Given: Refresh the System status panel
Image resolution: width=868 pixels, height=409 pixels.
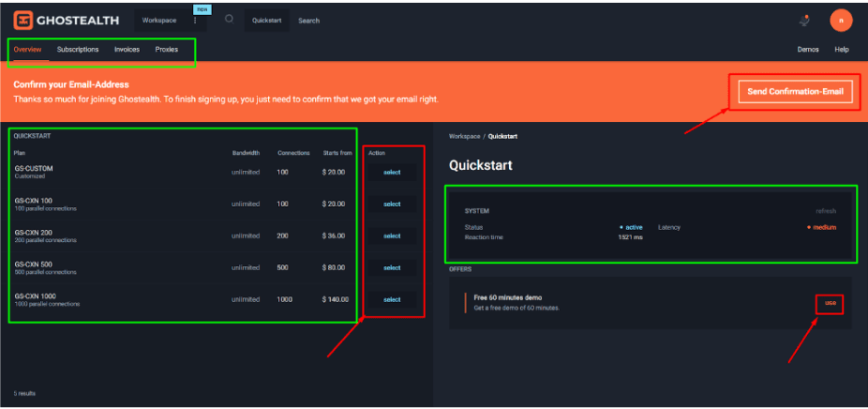Looking at the screenshot, I should click(x=826, y=211).
